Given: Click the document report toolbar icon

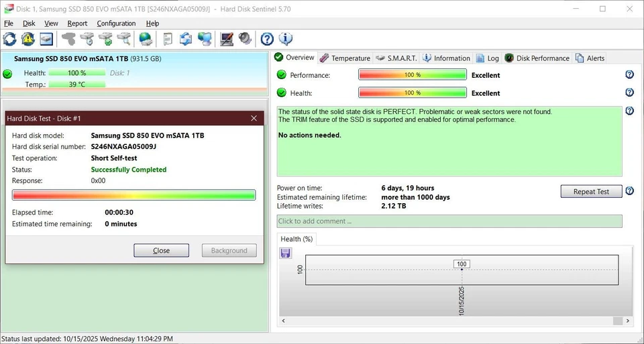Looking at the screenshot, I should (168, 39).
